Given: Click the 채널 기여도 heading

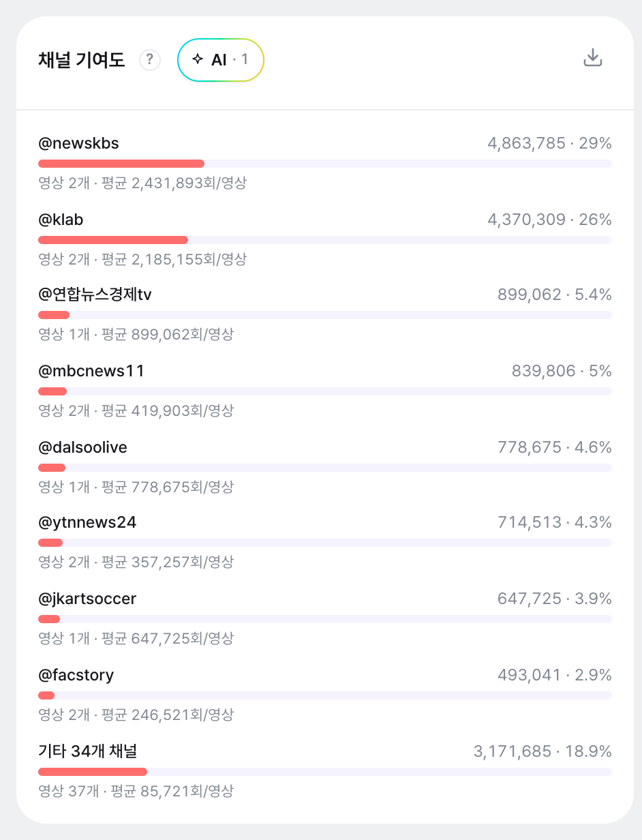Looking at the screenshot, I should tap(82, 60).
